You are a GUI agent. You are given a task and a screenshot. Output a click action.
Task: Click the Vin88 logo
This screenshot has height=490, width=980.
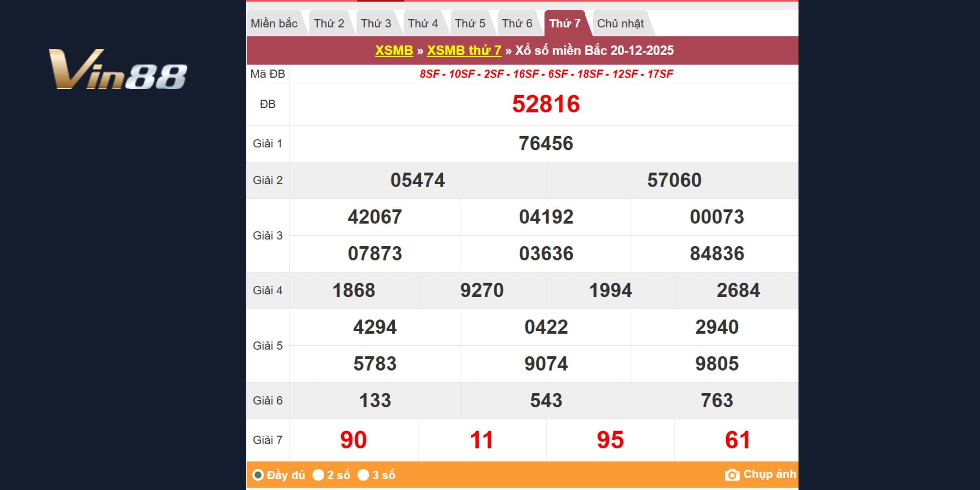pos(118,69)
